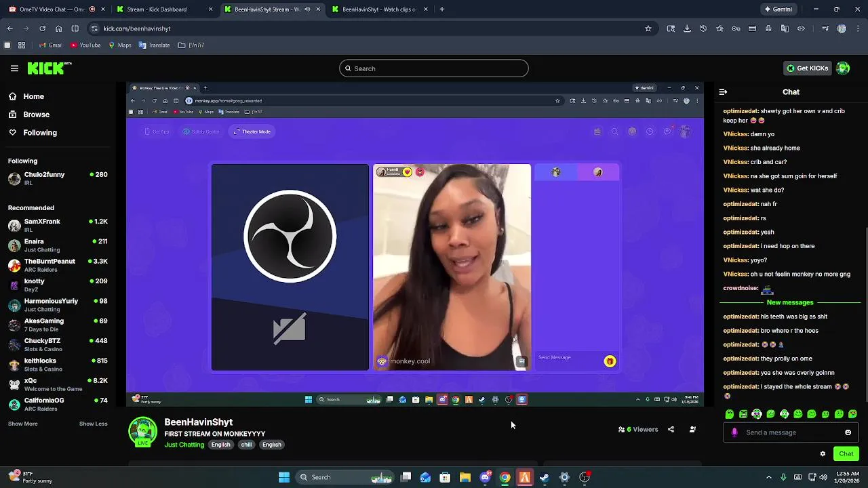Open Chrome downloads icon
868x488 pixels.
click(x=687, y=28)
